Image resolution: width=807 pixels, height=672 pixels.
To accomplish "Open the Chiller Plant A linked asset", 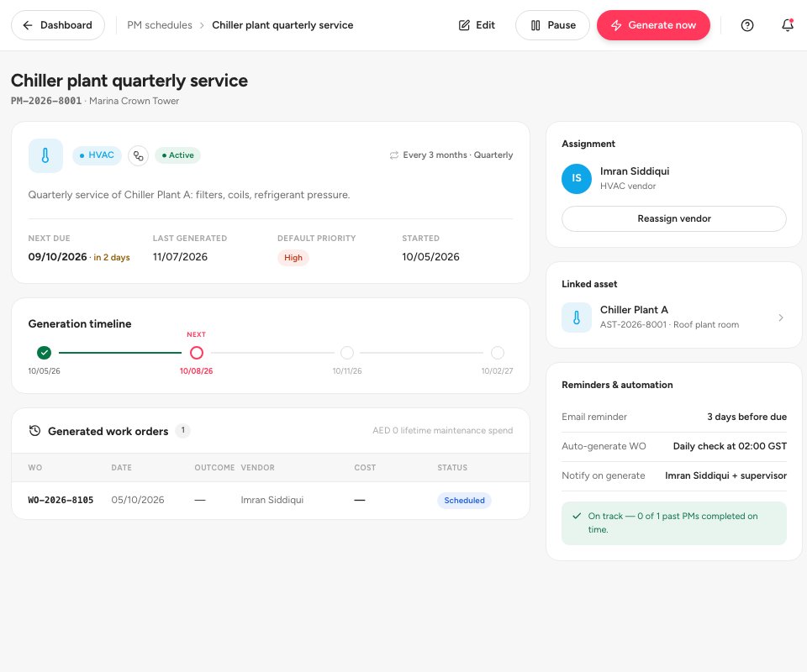I will point(673,318).
